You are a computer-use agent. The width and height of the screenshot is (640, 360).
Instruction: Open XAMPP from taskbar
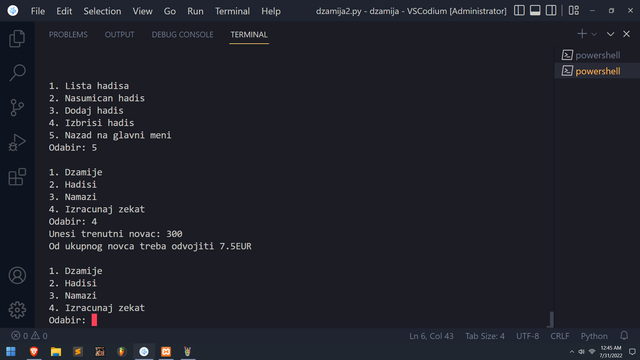[x=166, y=351]
